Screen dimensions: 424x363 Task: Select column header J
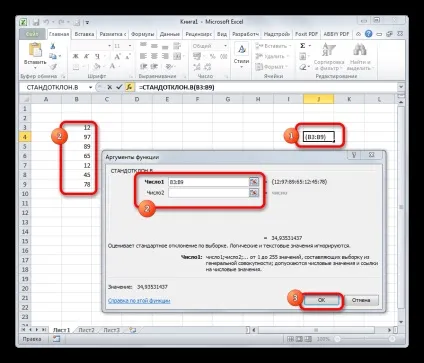point(319,99)
